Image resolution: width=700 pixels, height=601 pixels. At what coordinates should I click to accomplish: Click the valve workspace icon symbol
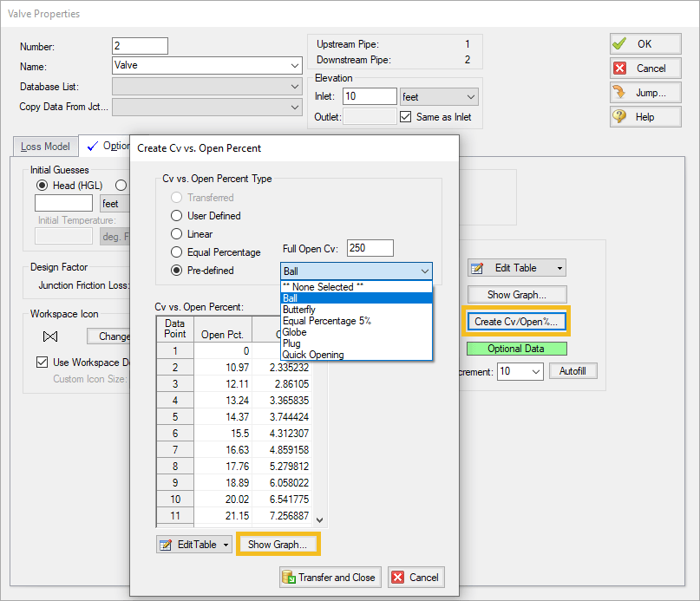pyautogui.click(x=50, y=336)
